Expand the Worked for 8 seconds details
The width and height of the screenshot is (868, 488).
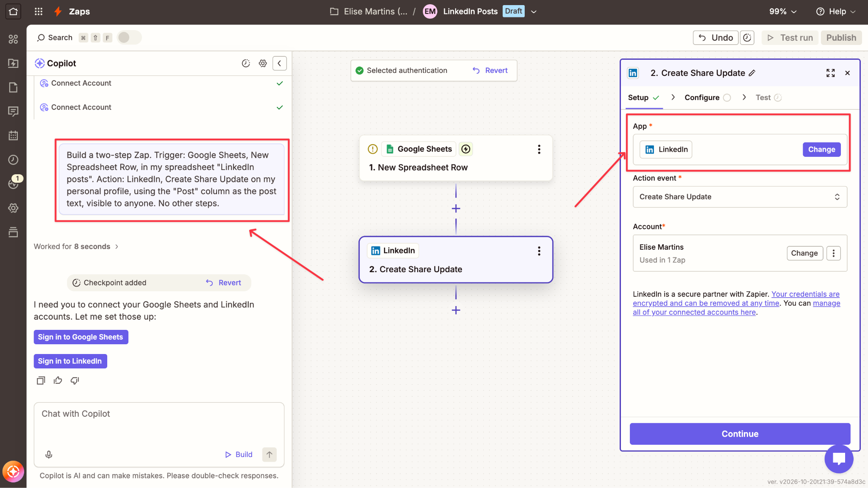coord(76,246)
